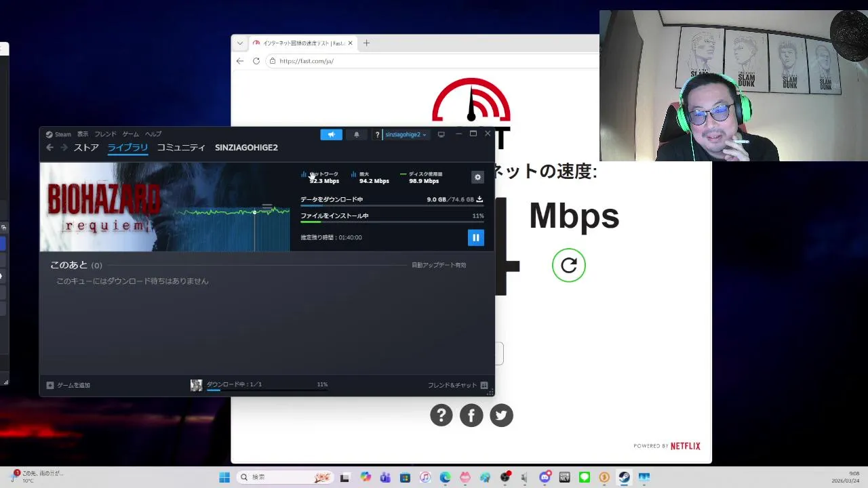Open iTunes music app from taskbar
This screenshot has height=488, width=868.
pos(425,477)
